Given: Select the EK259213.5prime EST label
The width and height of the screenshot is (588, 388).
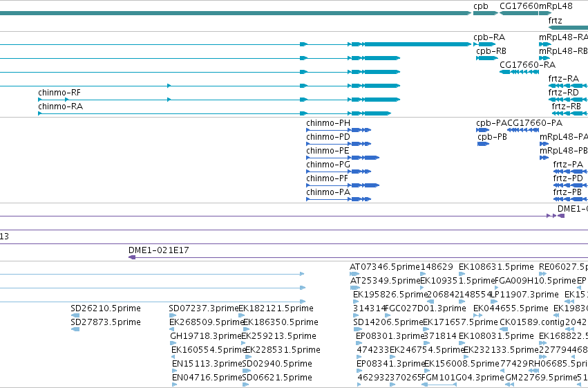Looking at the screenshot, I should [x=279, y=336].
